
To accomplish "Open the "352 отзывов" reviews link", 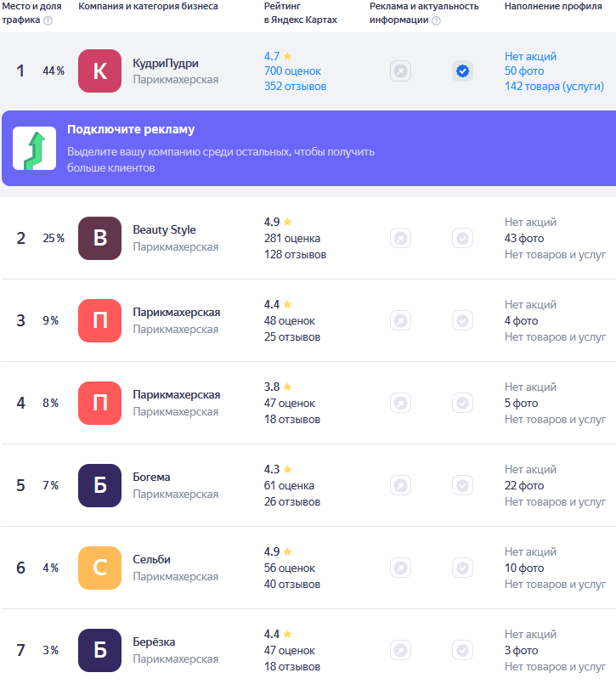I will click(x=295, y=86).
